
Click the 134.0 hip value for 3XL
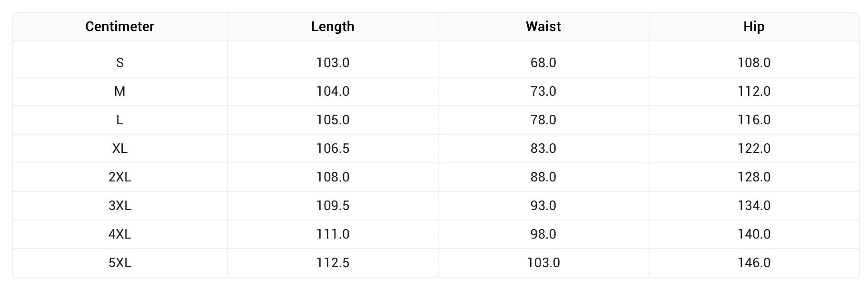click(x=754, y=206)
